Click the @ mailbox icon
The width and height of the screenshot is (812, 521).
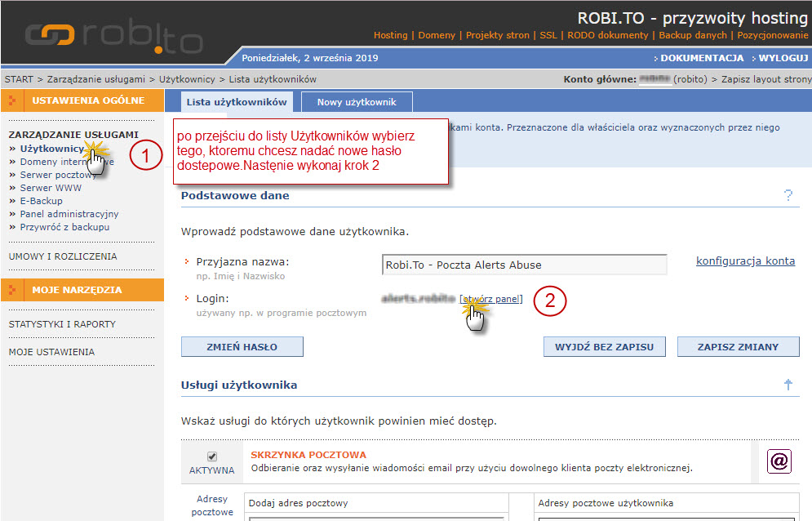779,461
